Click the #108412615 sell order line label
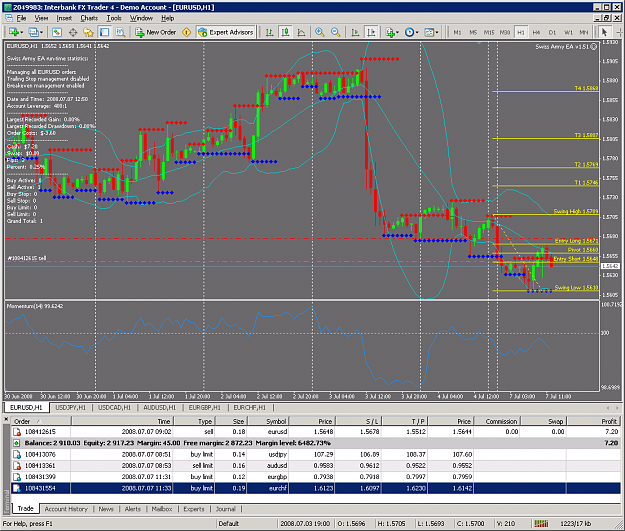 point(27,258)
